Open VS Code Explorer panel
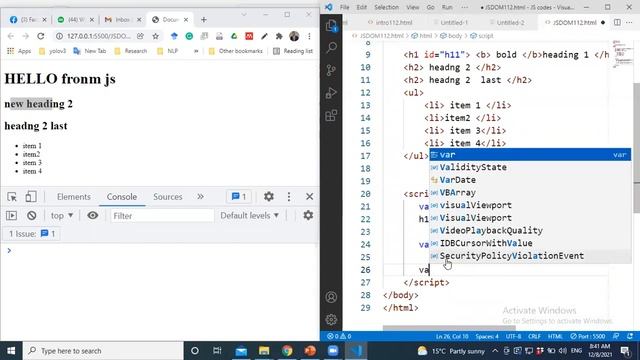 [331, 25]
